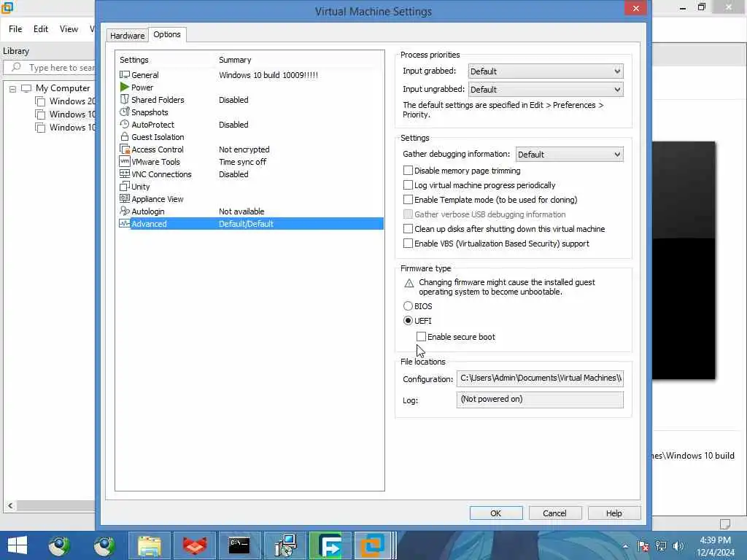
Task: Select the Windows 20 library item
Action: [66, 101]
